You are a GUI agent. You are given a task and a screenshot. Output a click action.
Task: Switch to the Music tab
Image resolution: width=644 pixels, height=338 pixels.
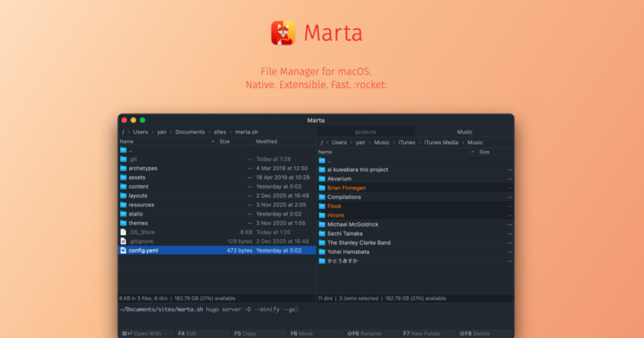pyautogui.click(x=465, y=132)
